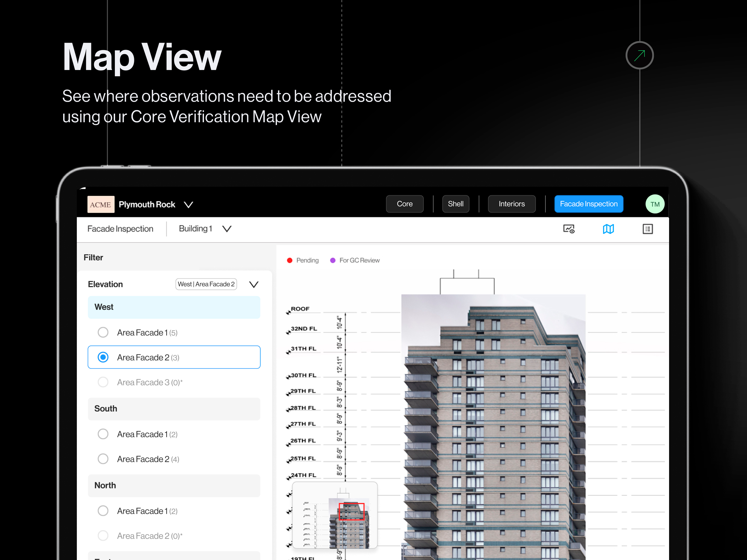Click the 32ND FL level label
747x560 pixels.
click(x=304, y=329)
